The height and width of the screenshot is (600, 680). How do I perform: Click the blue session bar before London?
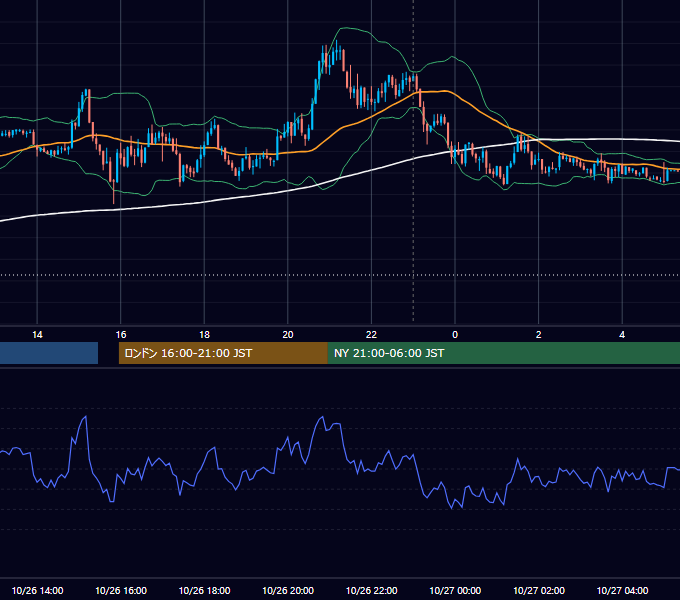(x=49, y=353)
